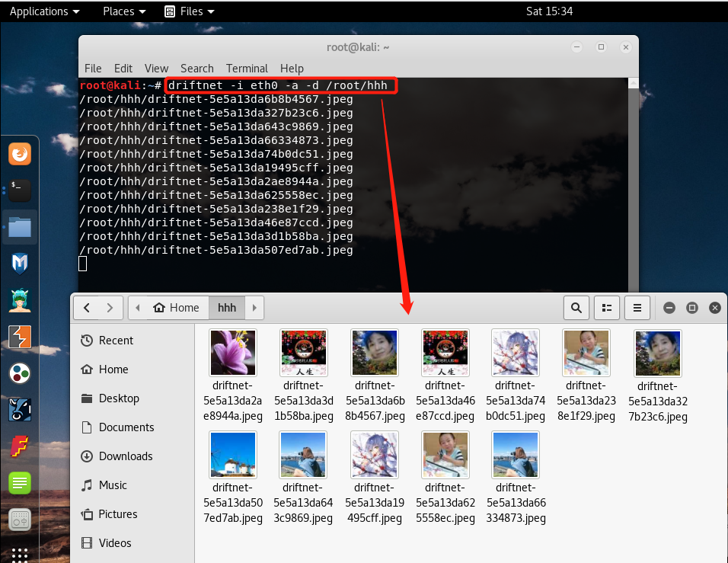
Task: Open the Terminal dock icon
Action: pos(20,190)
